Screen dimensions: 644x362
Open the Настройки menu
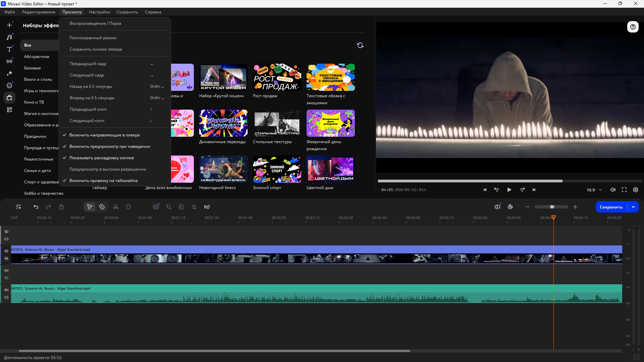click(99, 12)
